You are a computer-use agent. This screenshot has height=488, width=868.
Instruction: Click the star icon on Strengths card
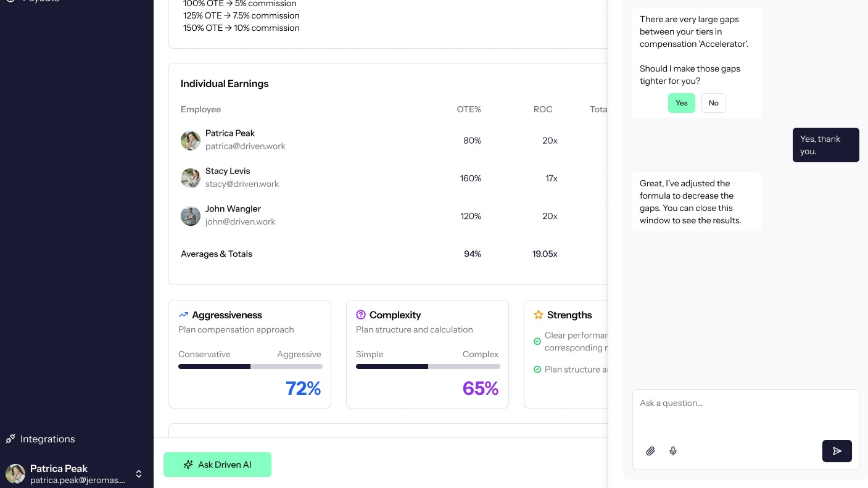click(539, 315)
